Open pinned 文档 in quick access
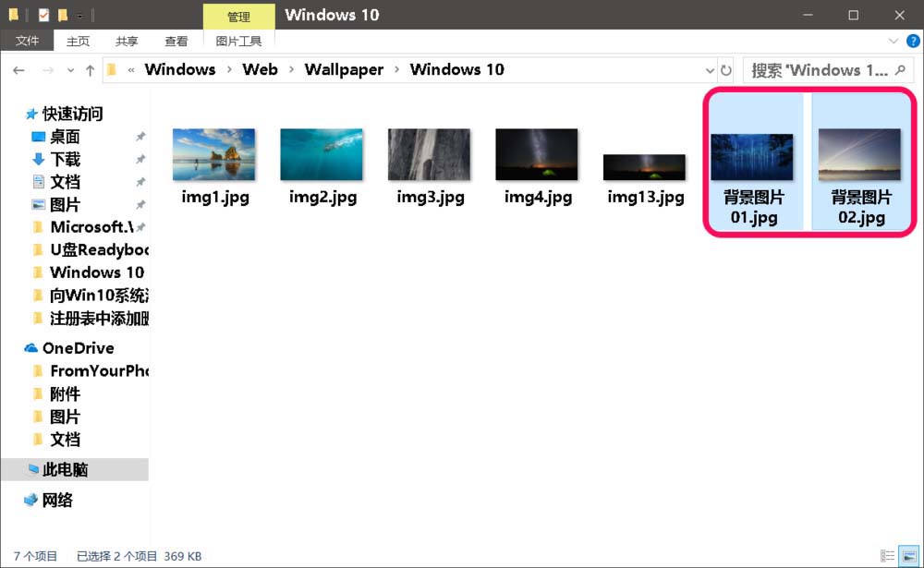This screenshot has height=568, width=924. (x=65, y=182)
